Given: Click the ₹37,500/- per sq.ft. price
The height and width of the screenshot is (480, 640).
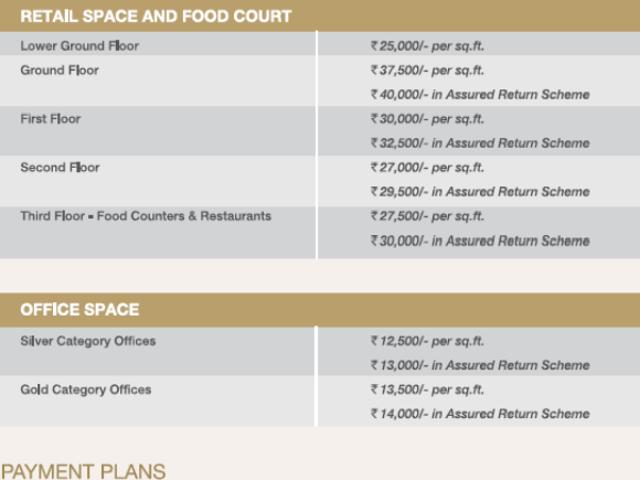Looking at the screenshot, I should [427, 70].
